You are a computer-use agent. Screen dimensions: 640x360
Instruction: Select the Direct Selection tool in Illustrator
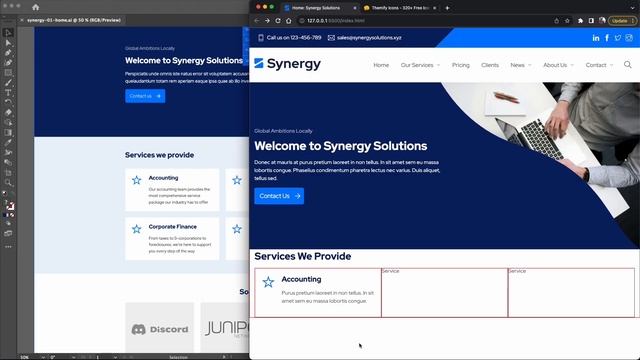pyautogui.click(x=8, y=43)
